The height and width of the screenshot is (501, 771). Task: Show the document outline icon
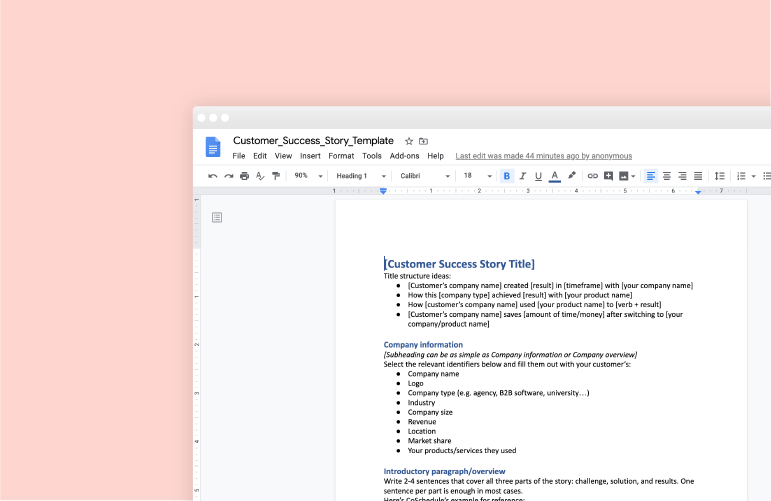(x=217, y=217)
